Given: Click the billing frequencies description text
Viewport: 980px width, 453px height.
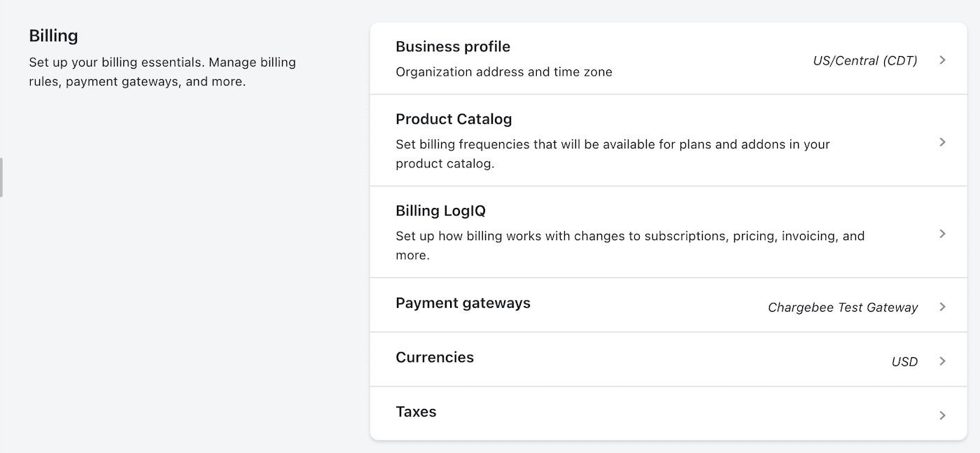Looking at the screenshot, I should 612,153.
